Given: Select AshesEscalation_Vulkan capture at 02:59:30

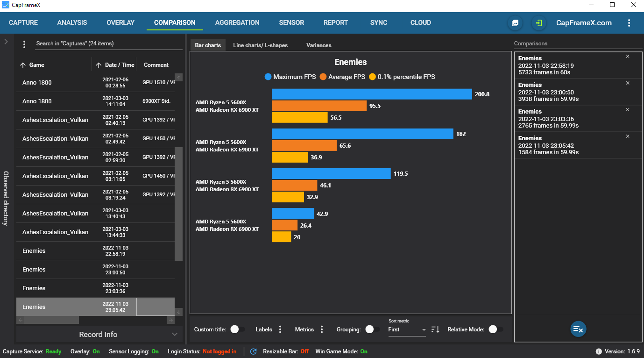Looking at the screenshot, I should tap(95, 158).
